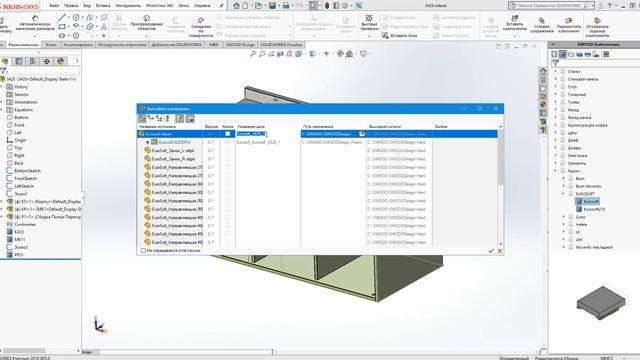
Task: Select EuroSoft_Замок_L.sldprt row name in dialog
Action: point(173,151)
